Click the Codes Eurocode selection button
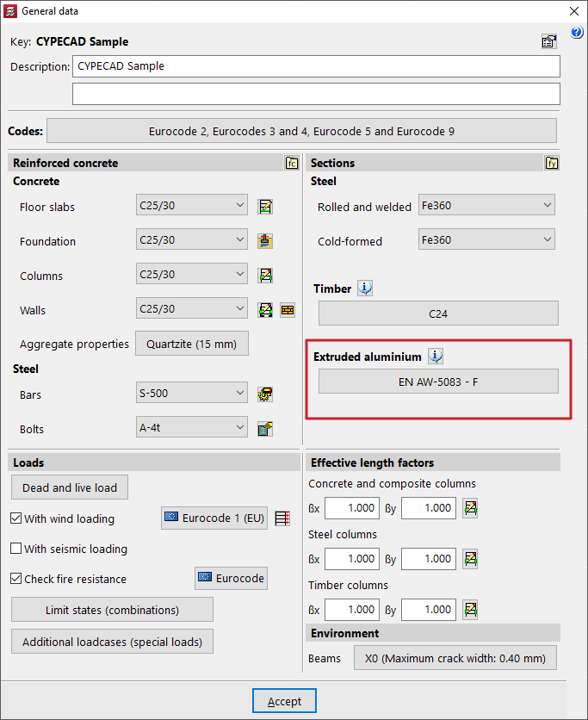588x720 pixels. pos(301,132)
